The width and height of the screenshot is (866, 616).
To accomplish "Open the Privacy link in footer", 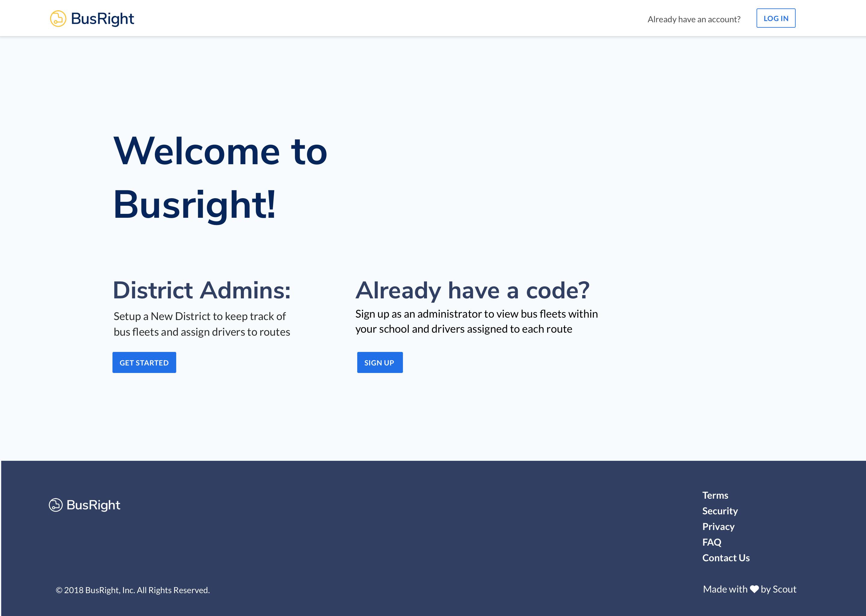I will point(718,526).
